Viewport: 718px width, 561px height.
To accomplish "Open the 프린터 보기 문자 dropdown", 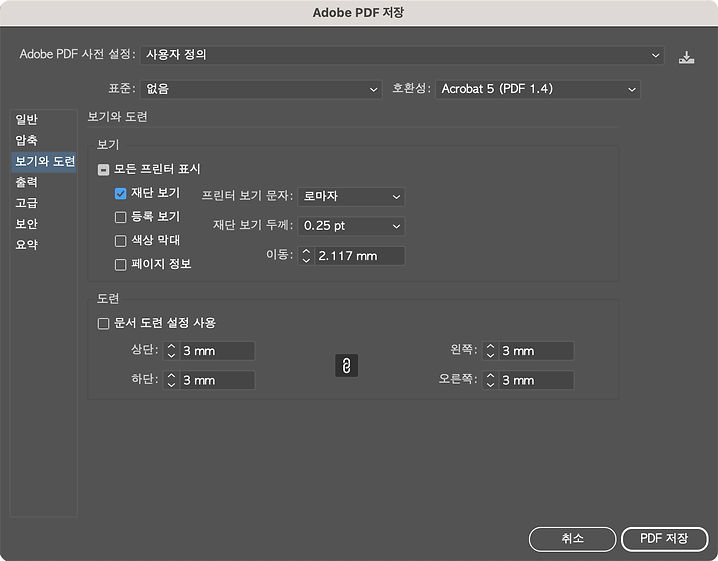I will tap(351, 196).
